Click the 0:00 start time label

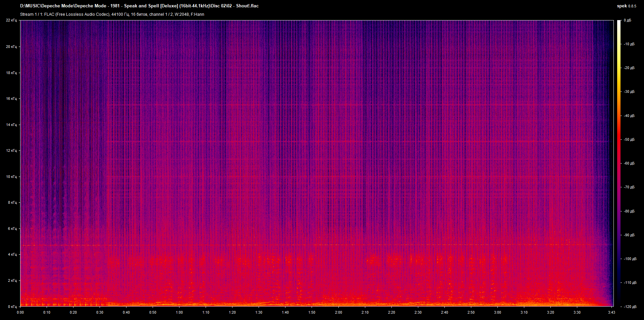point(20,312)
